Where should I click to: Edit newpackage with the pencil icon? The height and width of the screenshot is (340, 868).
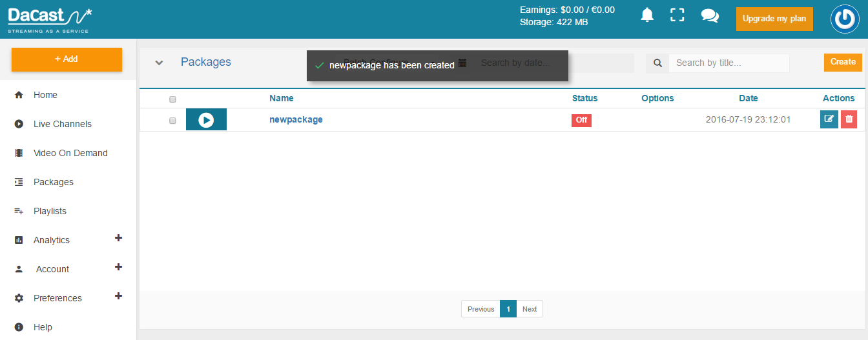point(829,119)
